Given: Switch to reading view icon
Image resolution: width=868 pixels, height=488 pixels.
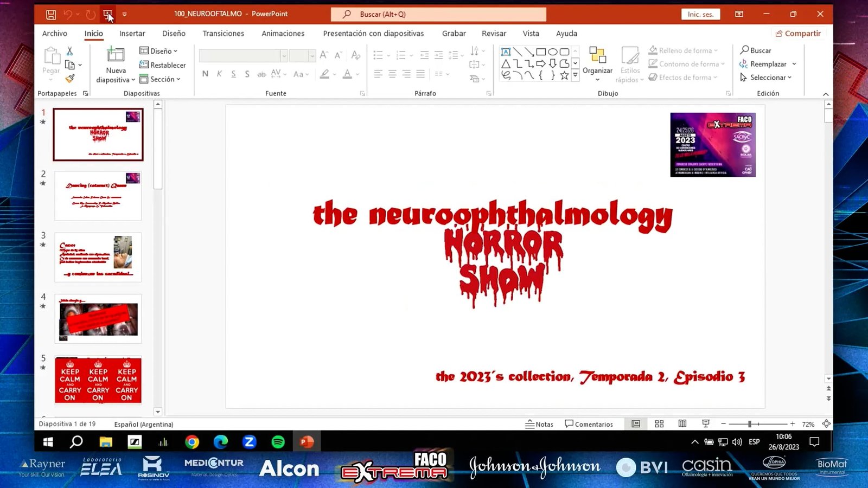Looking at the screenshot, I should [682, 424].
